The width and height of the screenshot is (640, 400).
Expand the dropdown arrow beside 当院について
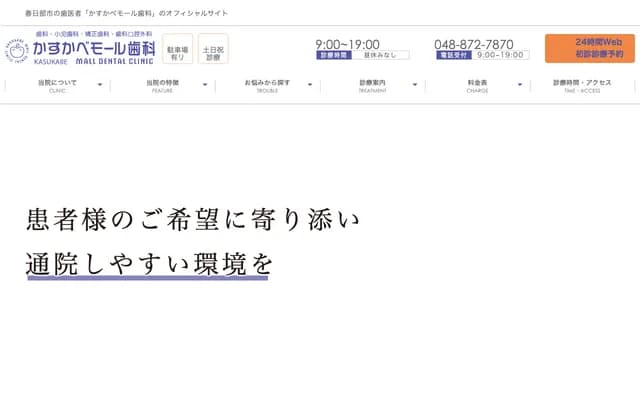click(x=100, y=86)
